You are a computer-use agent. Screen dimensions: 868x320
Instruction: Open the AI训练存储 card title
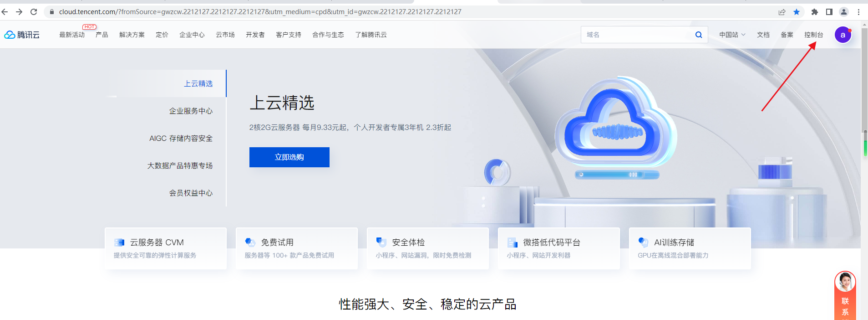coord(674,243)
